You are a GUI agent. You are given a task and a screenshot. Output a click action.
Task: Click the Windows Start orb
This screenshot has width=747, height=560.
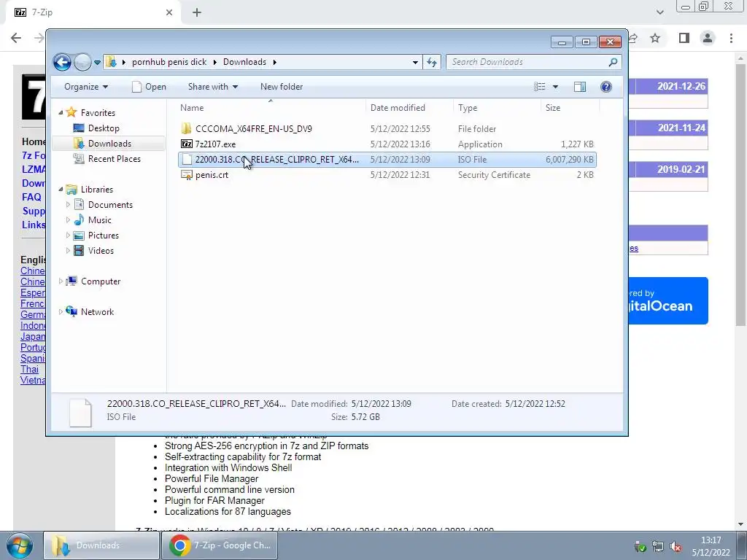pos(19,545)
